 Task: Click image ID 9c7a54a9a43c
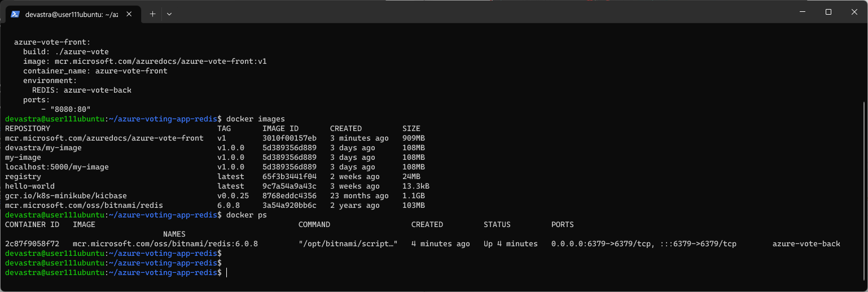(x=290, y=186)
